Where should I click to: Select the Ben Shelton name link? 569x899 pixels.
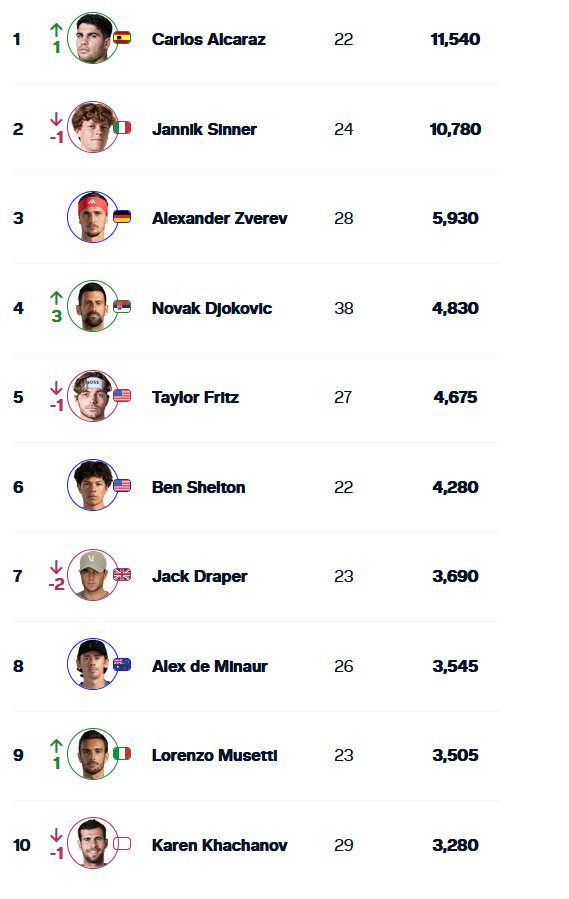point(198,487)
